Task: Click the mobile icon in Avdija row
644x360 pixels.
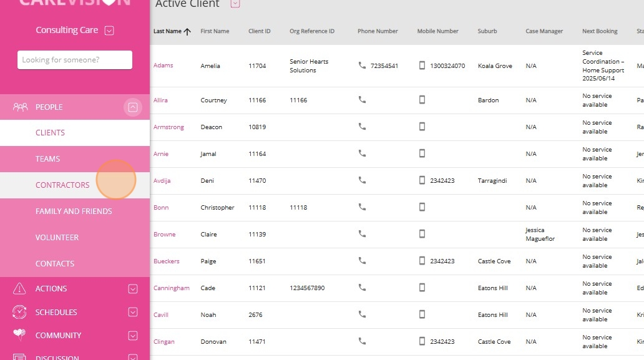Action: click(422, 180)
